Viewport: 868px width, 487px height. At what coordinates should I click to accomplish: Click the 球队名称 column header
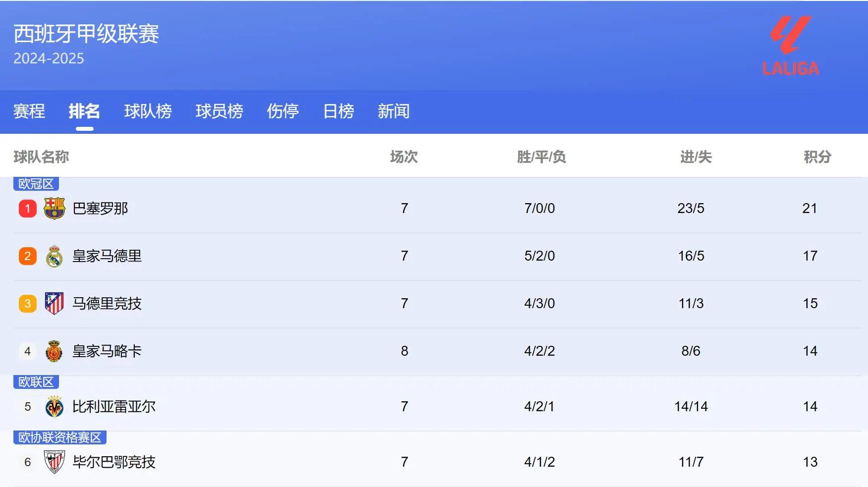point(41,157)
